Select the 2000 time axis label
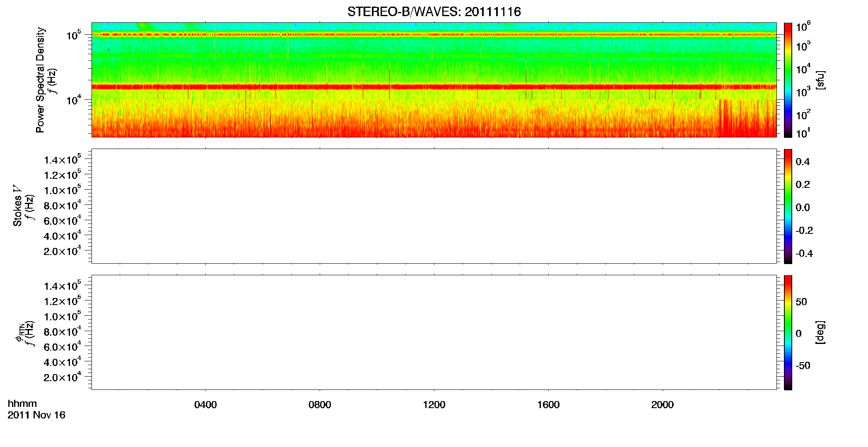This screenshot has height=447, width=868. [662, 405]
